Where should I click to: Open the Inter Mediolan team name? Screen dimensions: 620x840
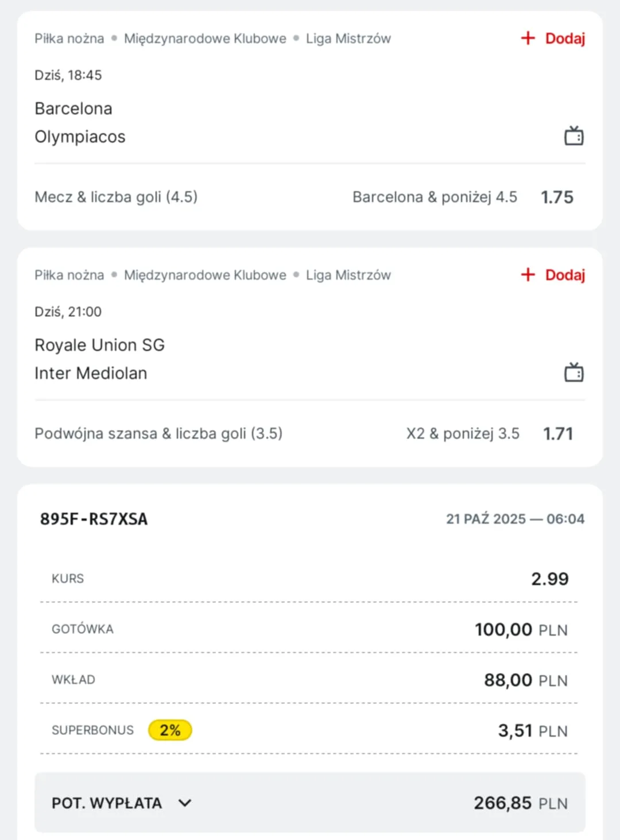click(x=91, y=373)
